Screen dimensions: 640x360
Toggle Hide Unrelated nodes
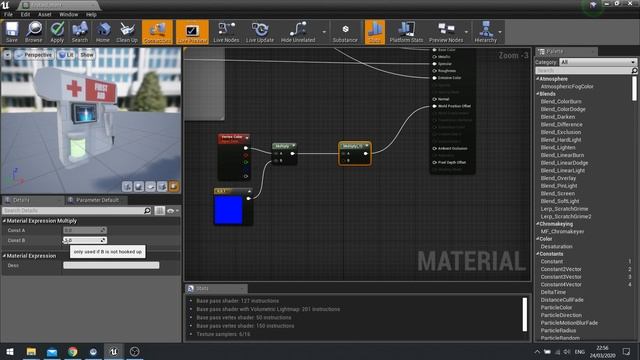(298, 32)
